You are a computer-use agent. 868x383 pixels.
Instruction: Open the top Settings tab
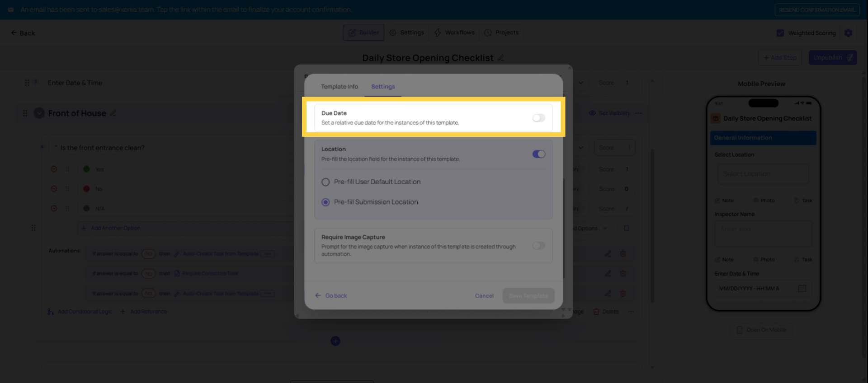407,33
